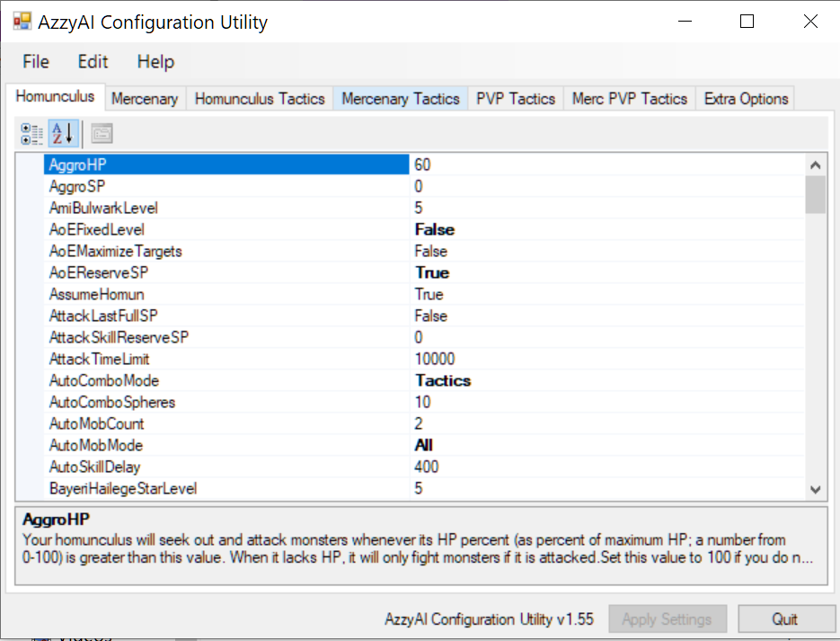Select the AutoMobMode property
This screenshot has width=840, height=641.
click(x=226, y=445)
